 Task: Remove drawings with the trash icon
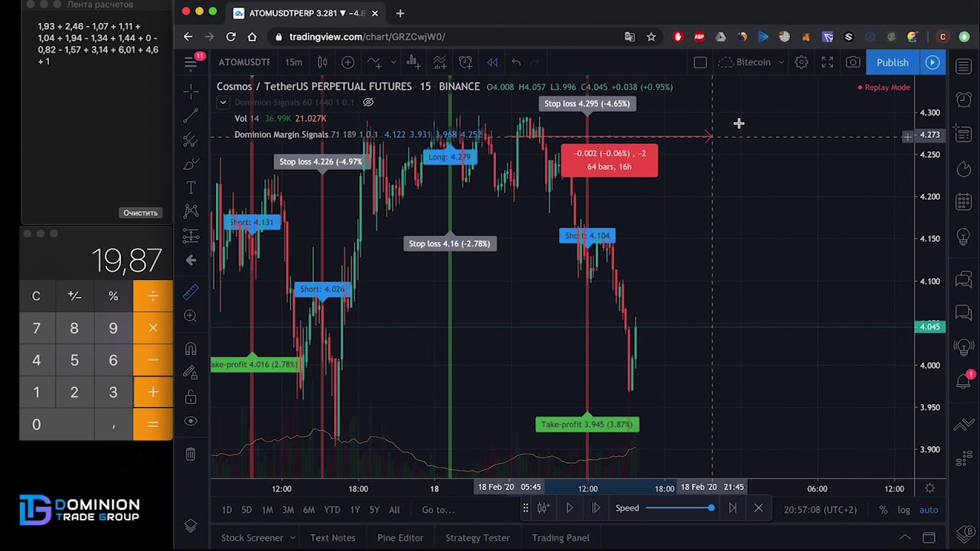click(191, 454)
